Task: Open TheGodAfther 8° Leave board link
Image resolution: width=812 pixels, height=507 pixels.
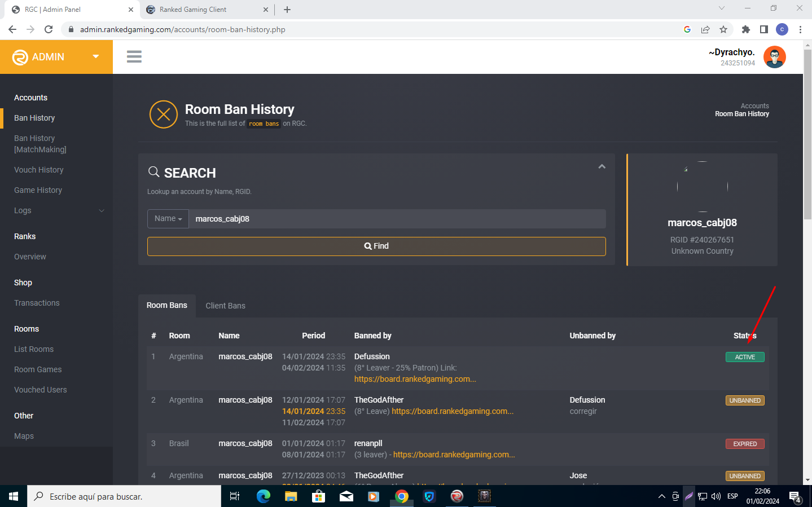Action: point(453,411)
